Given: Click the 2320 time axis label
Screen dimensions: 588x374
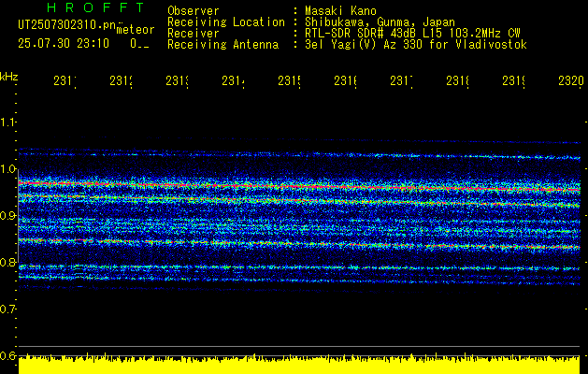Looking at the screenshot, I should coord(571,80).
